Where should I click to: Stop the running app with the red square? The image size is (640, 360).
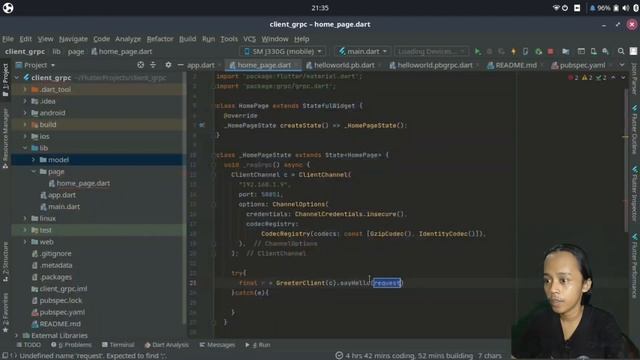click(x=550, y=51)
